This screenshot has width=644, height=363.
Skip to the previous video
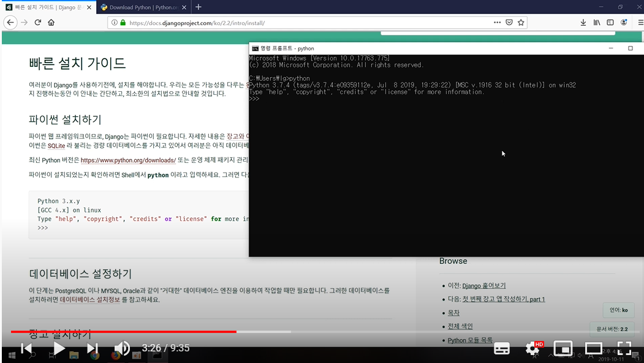[x=26, y=348]
